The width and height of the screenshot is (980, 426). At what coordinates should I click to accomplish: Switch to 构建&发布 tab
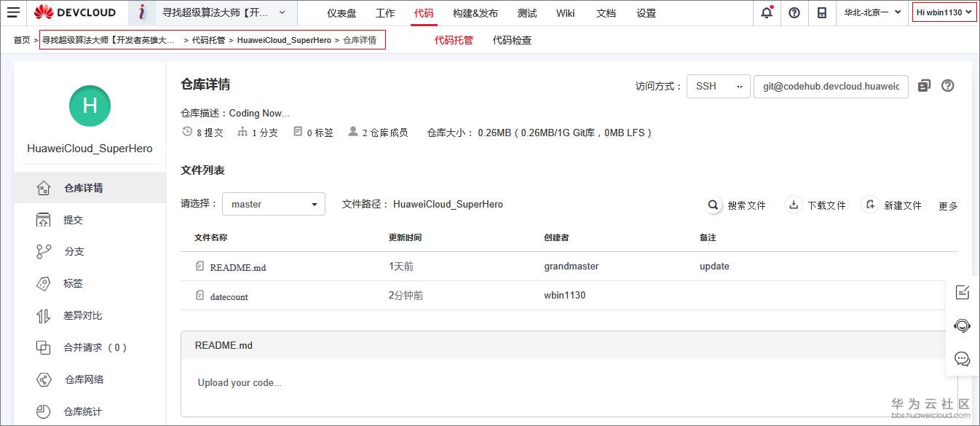click(x=475, y=13)
